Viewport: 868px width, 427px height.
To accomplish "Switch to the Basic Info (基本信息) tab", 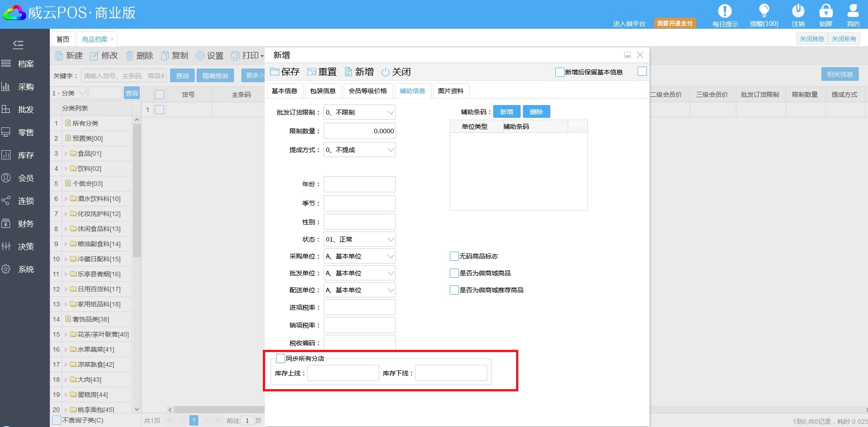I will pyautogui.click(x=284, y=91).
